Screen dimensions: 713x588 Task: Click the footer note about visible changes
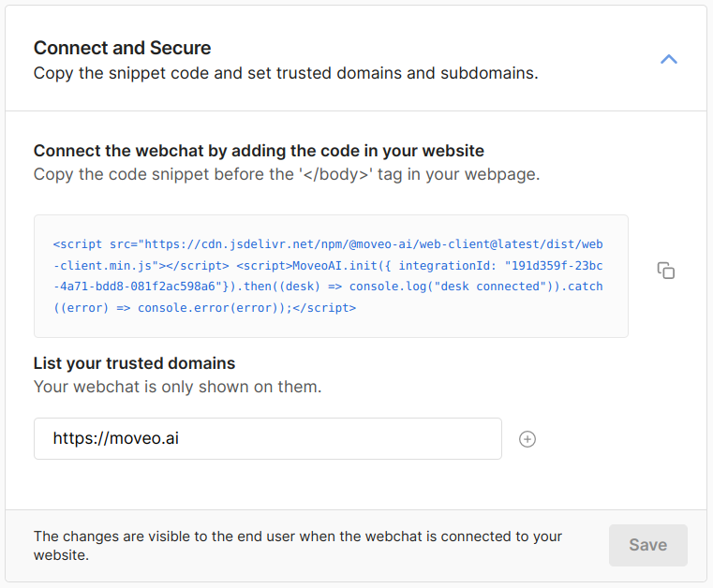[x=298, y=545]
